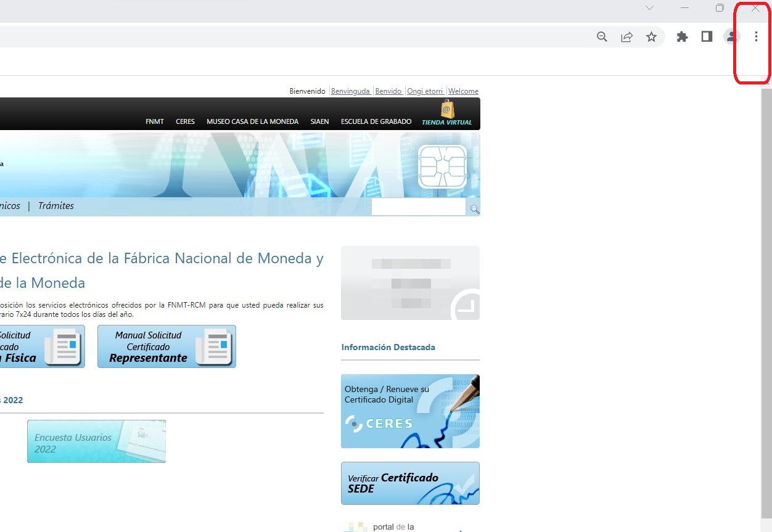The width and height of the screenshot is (772, 532).
Task: Open the Persona Física manual banner
Action: tap(42, 346)
